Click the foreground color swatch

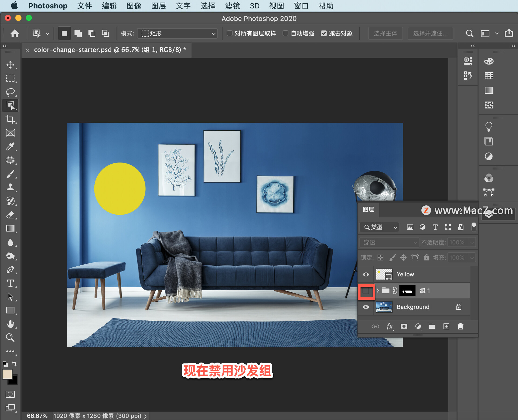[x=7, y=374]
